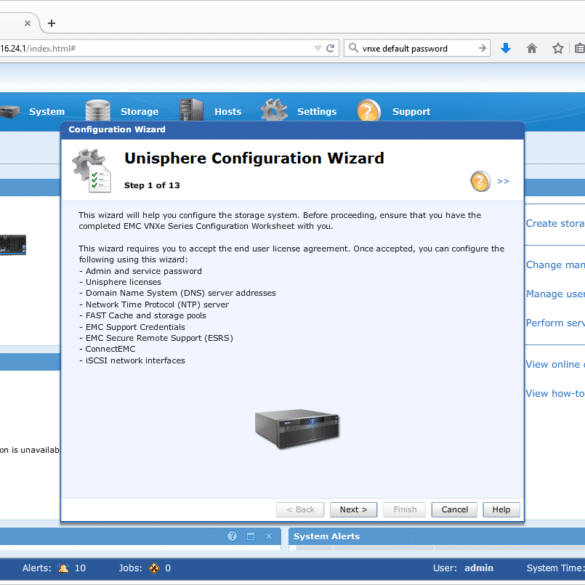The image size is (585, 585).
Task: Submit the search with the arrow button
Action: (482, 48)
